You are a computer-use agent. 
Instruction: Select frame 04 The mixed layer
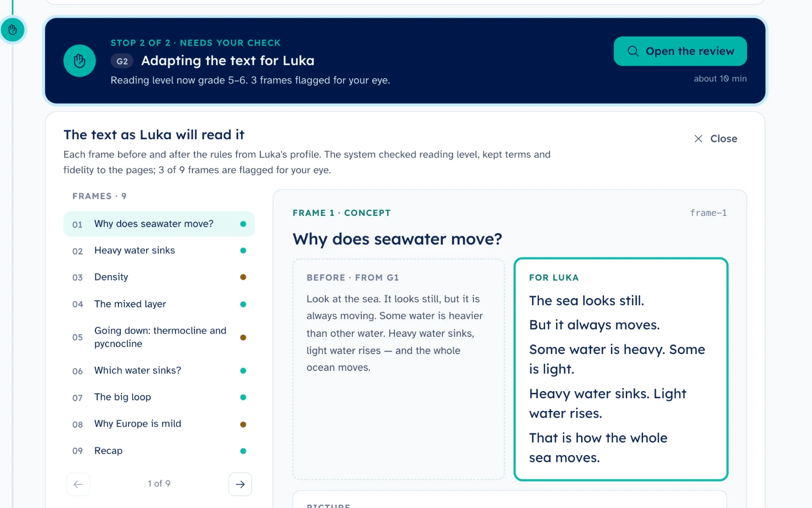point(159,304)
